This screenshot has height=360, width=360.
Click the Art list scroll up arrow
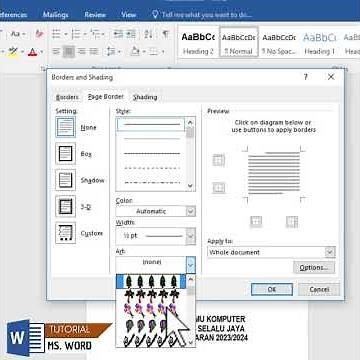[190, 279]
